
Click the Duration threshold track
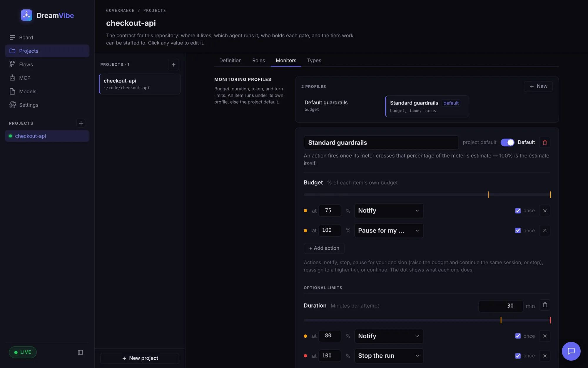click(x=427, y=320)
